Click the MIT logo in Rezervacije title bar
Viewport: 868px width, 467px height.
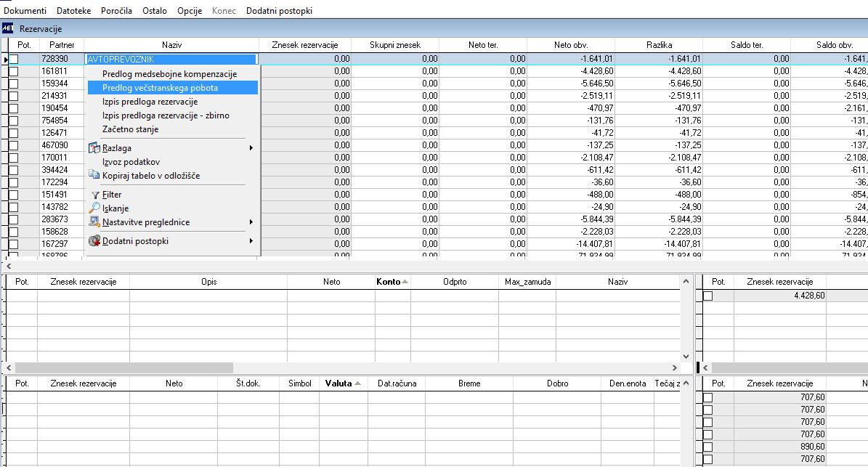[x=8, y=28]
